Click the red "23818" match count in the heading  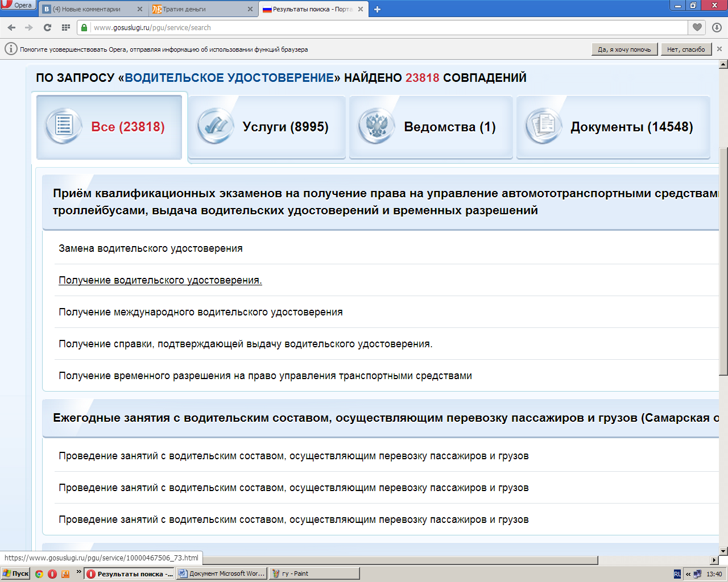click(423, 78)
